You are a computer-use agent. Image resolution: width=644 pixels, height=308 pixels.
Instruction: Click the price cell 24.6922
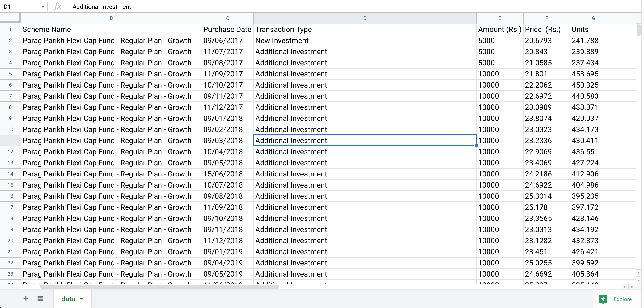click(x=546, y=185)
